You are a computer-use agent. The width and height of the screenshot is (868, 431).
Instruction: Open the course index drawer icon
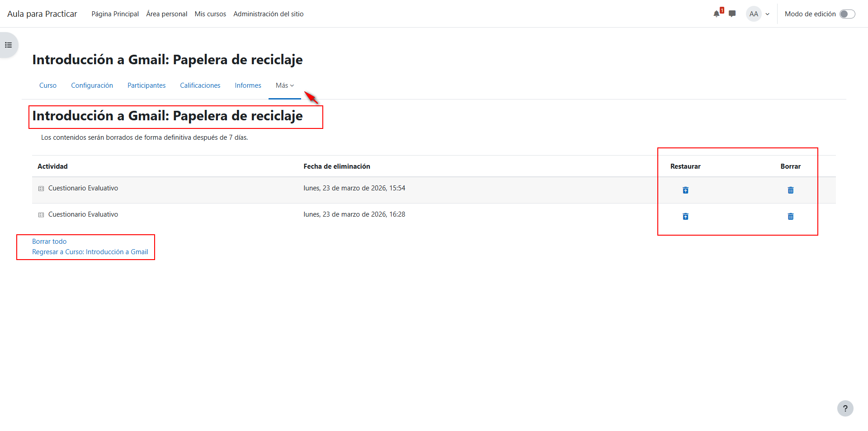point(8,45)
